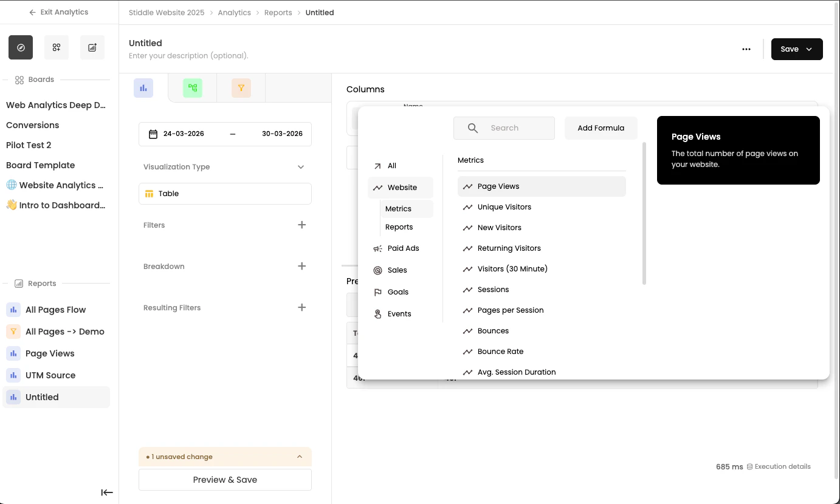Open the Intro to Dashboard board
This screenshot has height=504, width=840.
click(56, 205)
